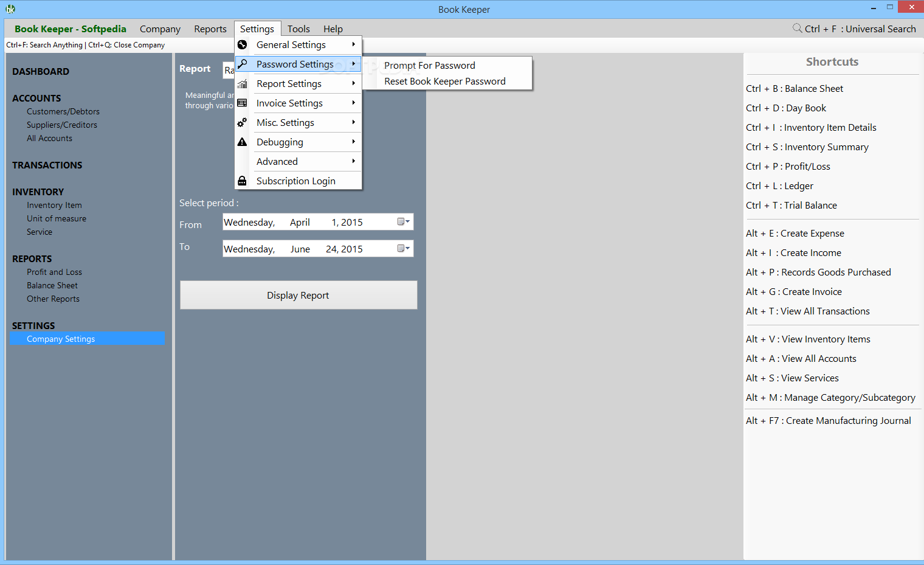
Task: Expand the General Settings submenu arrow
Action: [x=353, y=44]
